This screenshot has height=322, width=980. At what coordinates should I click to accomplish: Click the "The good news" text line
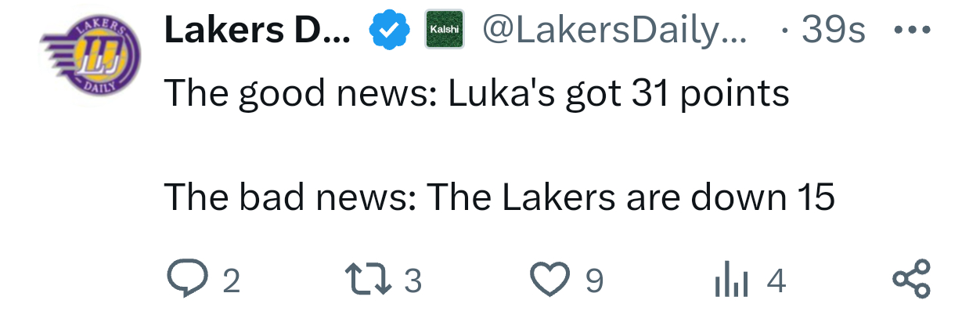[476, 94]
